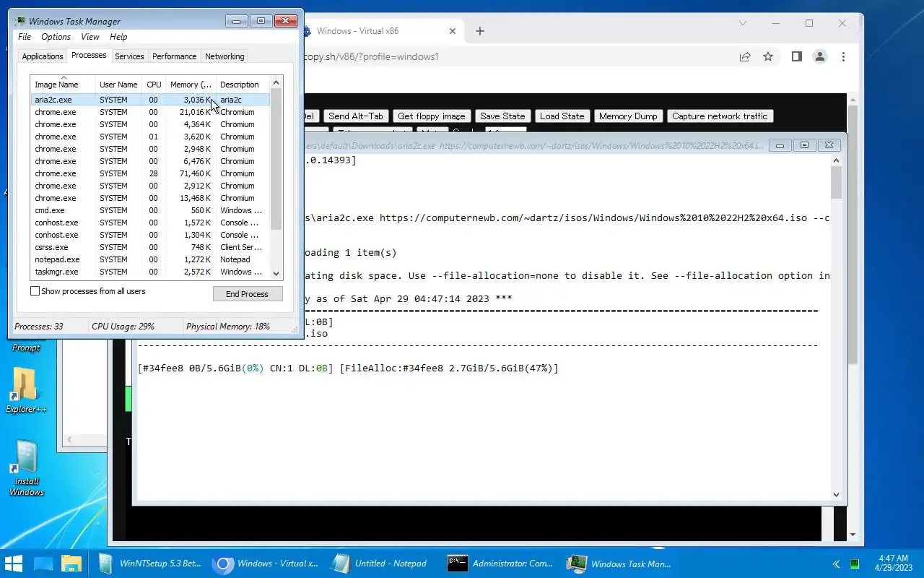Open File Explorer folder icon on taskbar

(x=71, y=563)
